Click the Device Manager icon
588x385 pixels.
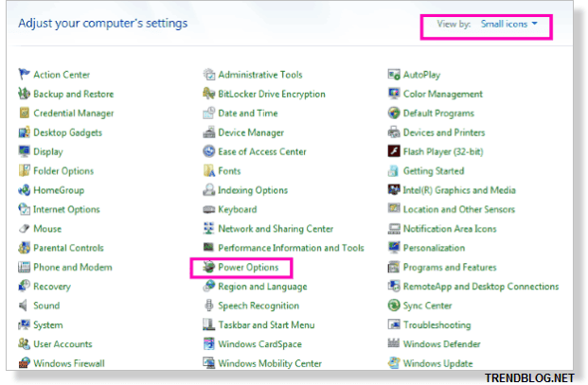coord(209,132)
